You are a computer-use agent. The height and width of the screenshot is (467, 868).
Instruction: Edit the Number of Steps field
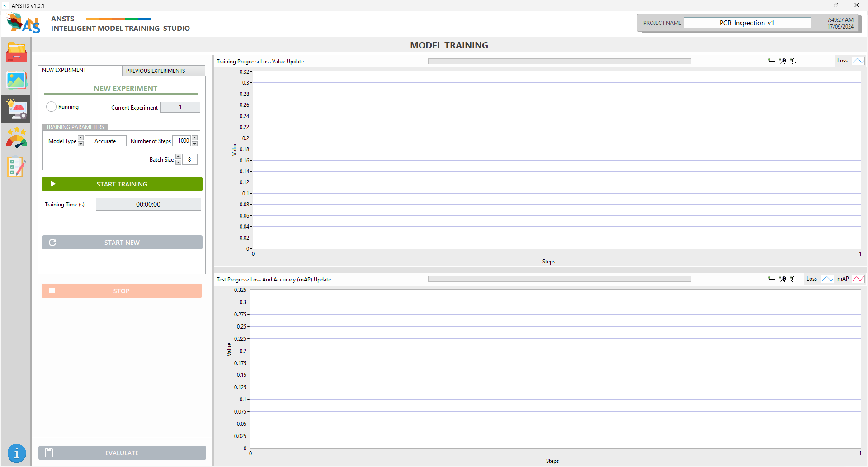point(182,141)
